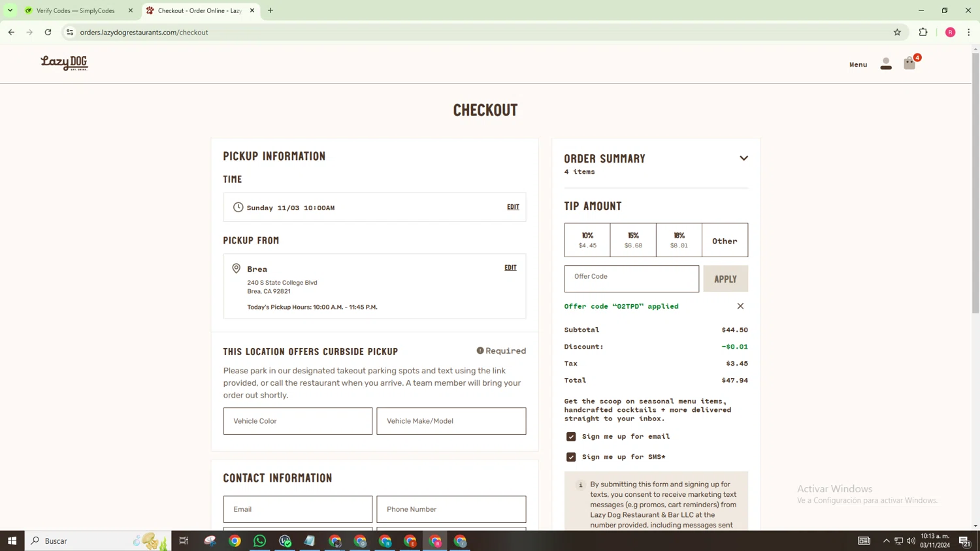
Task: Open the first Chrome taskbar icon
Action: tap(235, 541)
